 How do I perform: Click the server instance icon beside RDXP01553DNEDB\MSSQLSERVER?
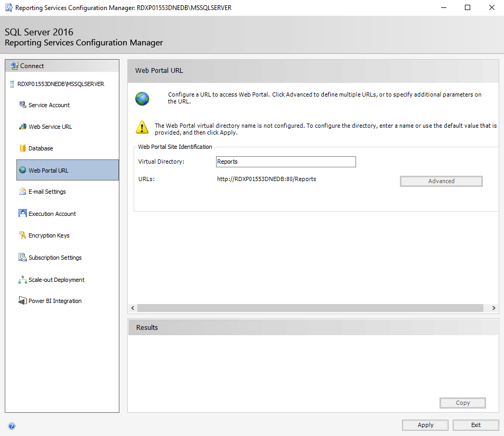[12, 84]
